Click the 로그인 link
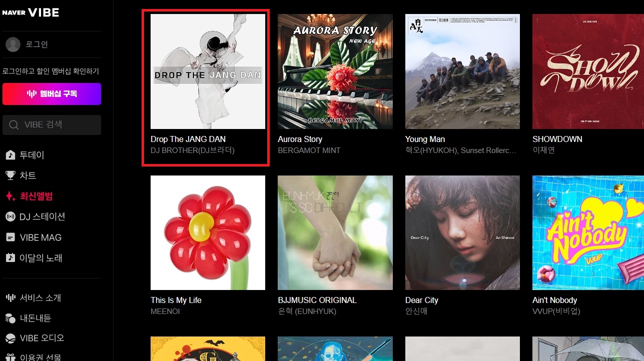Screen dimensions: 644x361 37,44
